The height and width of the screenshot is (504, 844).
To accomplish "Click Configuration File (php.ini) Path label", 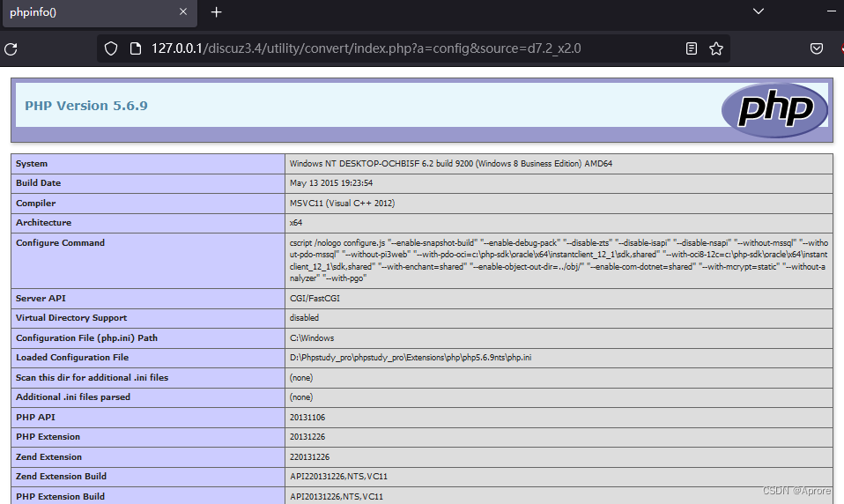I will pyautogui.click(x=86, y=338).
